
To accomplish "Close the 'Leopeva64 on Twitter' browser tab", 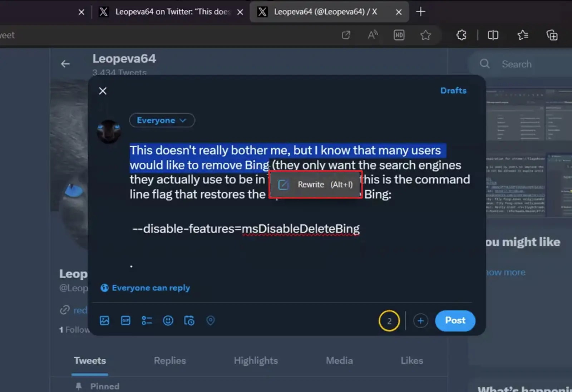I will [x=240, y=12].
